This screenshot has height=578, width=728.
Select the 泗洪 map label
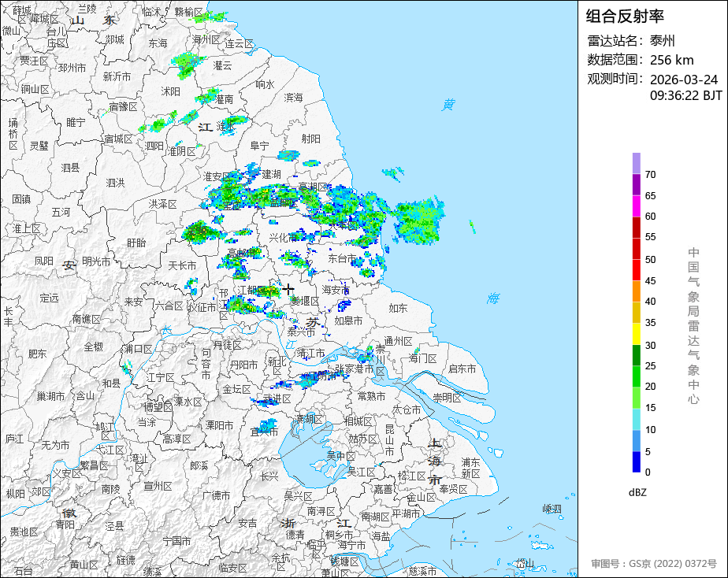(x=115, y=183)
